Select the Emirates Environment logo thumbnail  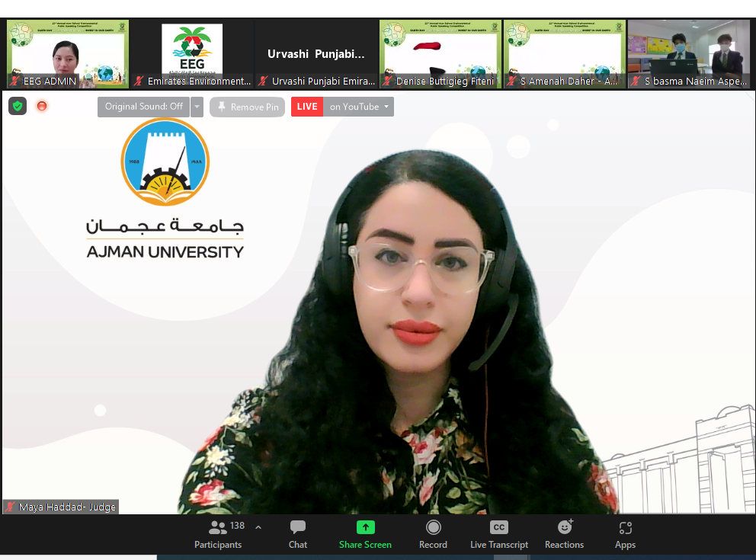(192, 53)
